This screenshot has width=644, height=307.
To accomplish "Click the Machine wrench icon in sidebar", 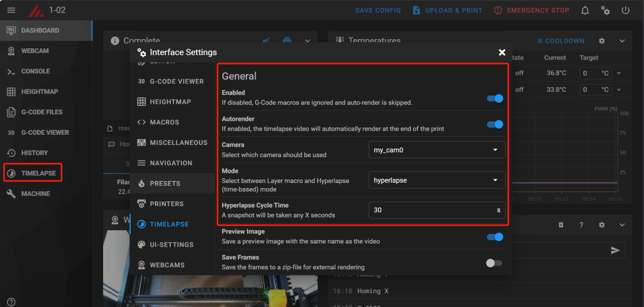I will coord(11,194).
